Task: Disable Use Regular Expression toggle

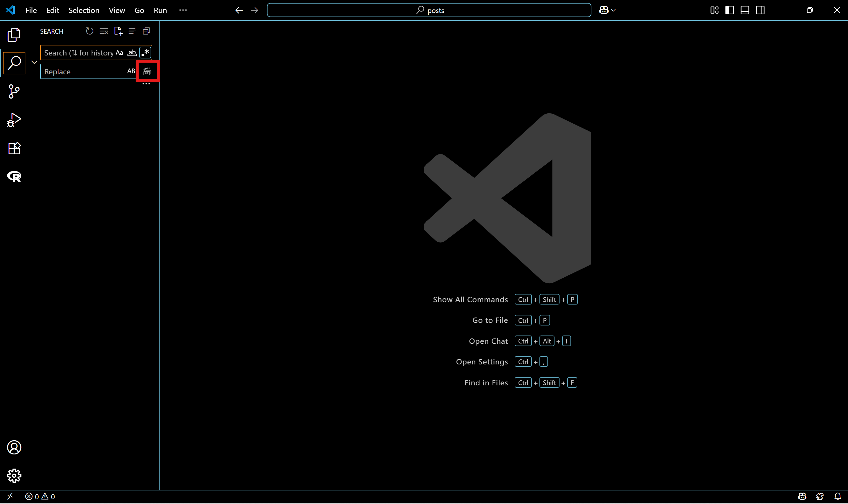Action: [x=145, y=53]
